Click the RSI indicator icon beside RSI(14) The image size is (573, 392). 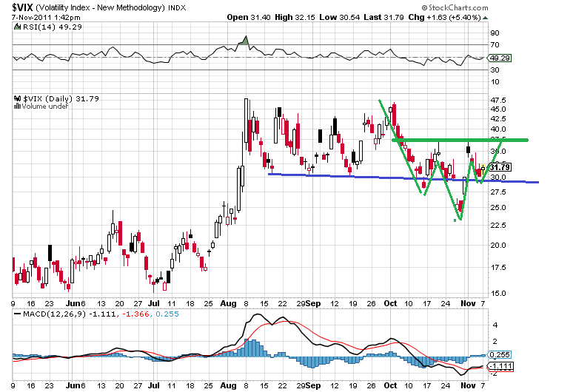pyautogui.click(x=17, y=27)
